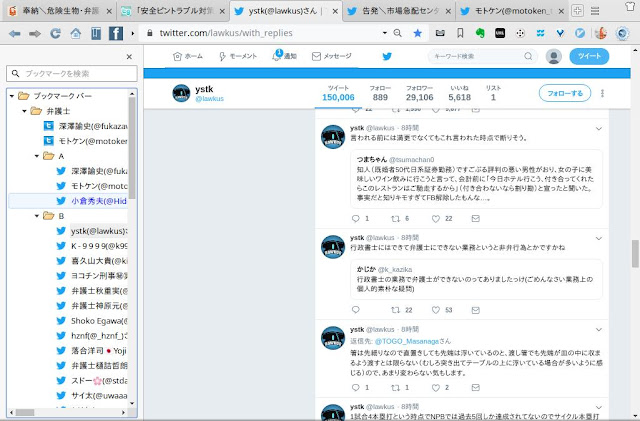This screenshot has width=640, height=421.
Task: Click the フォローする button
Action: [x=565, y=94]
